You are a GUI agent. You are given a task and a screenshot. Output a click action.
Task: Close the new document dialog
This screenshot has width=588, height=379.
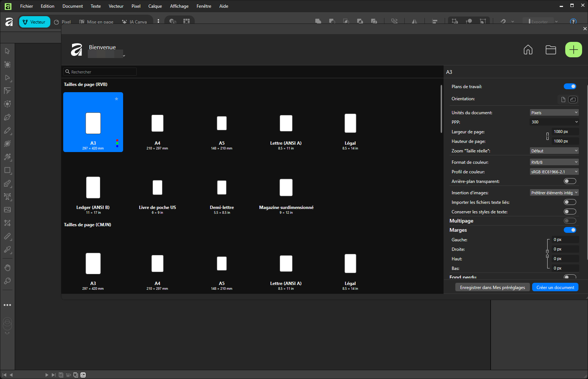pyautogui.click(x=585, y=29)
